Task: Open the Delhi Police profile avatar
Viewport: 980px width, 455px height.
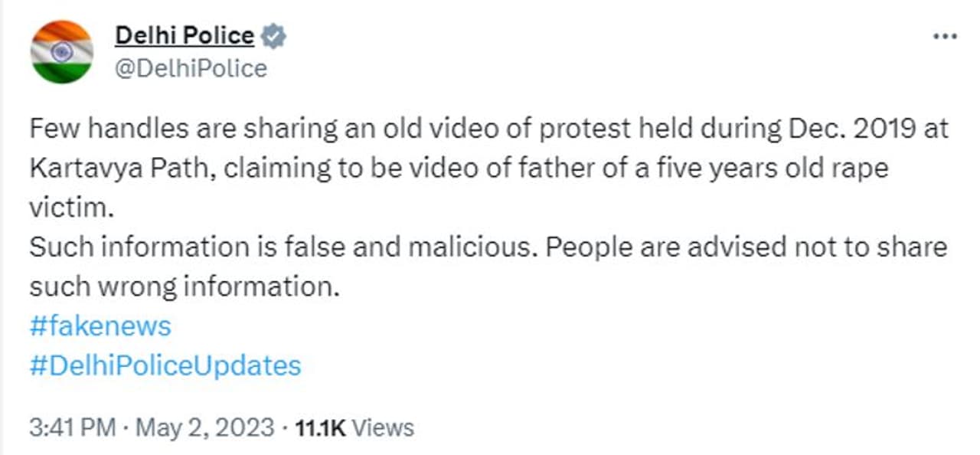Action: 62,52
